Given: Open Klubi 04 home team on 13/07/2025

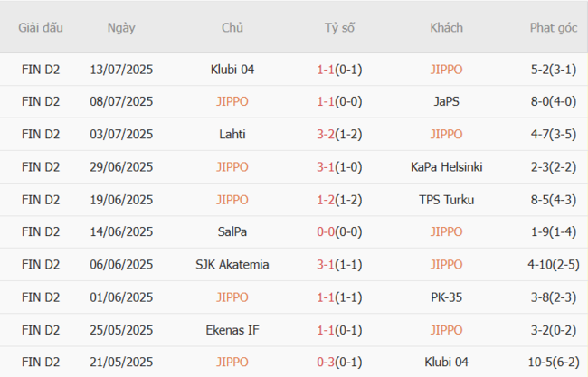Looking at the screenshot, I should [232, 69].
